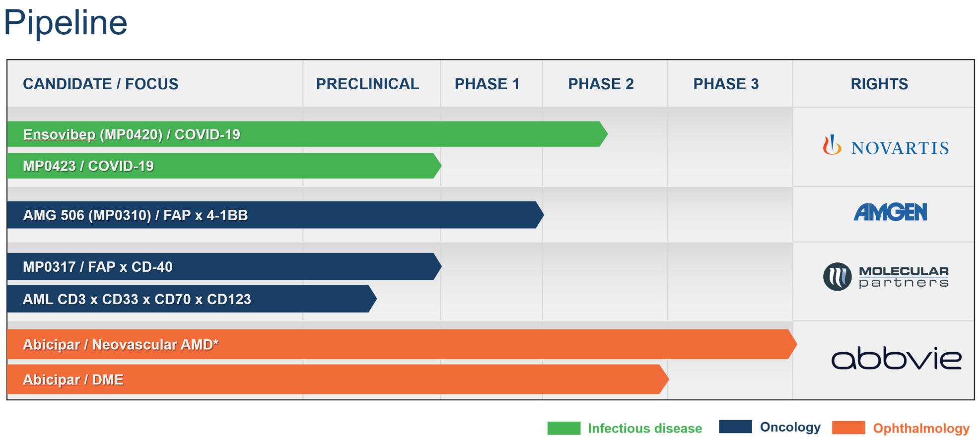Click the Phase 3 column header

point(726,84)
